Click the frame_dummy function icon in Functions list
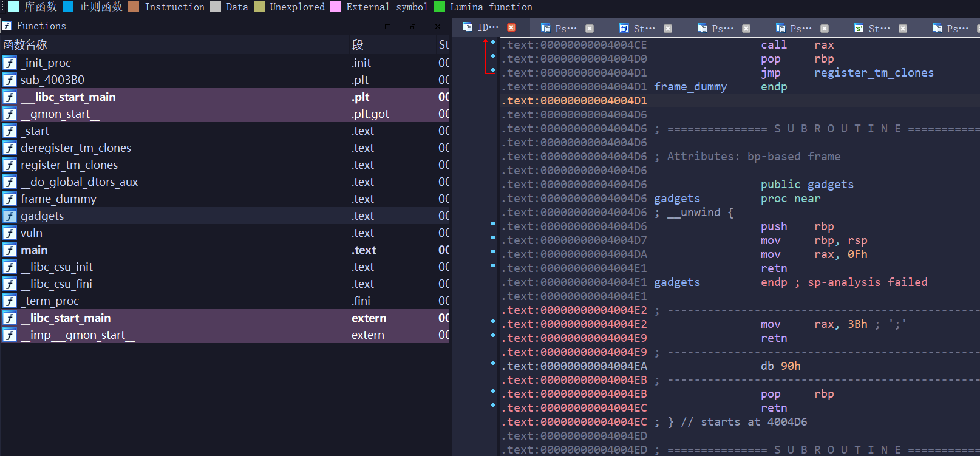980x456 pixels. [10, 199]
